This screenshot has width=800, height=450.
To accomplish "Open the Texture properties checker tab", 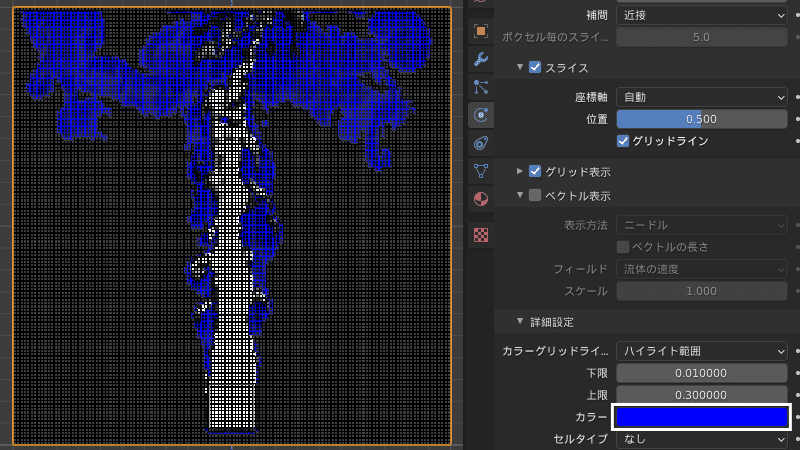I will click(481, 235).
